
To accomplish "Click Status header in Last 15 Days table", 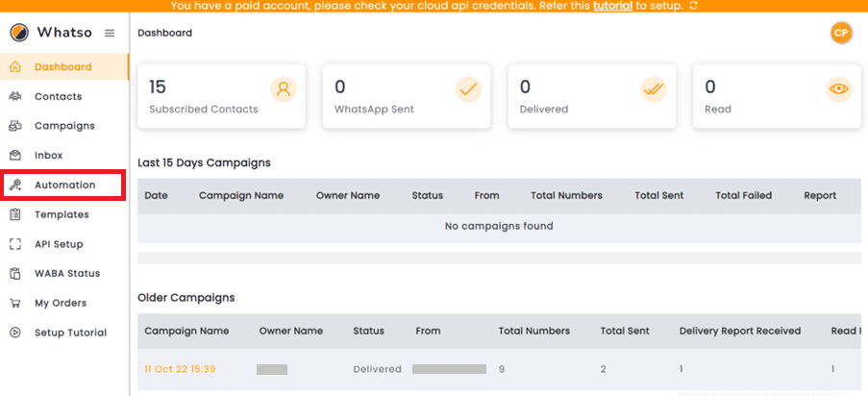I will click(x=428, y=195).
